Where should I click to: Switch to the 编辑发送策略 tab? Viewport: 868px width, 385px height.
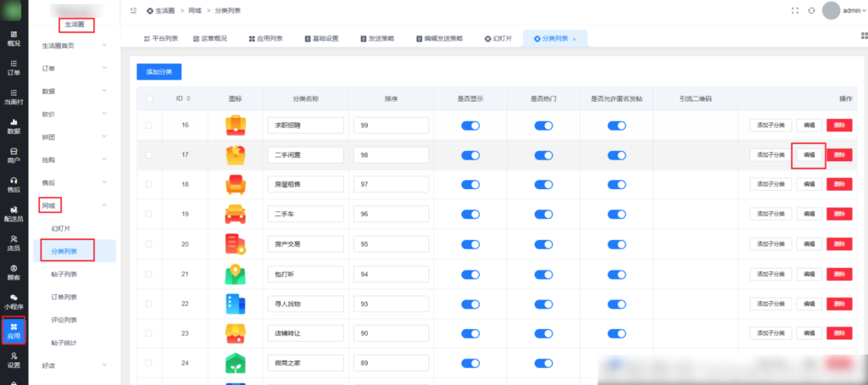pos(440,39)
